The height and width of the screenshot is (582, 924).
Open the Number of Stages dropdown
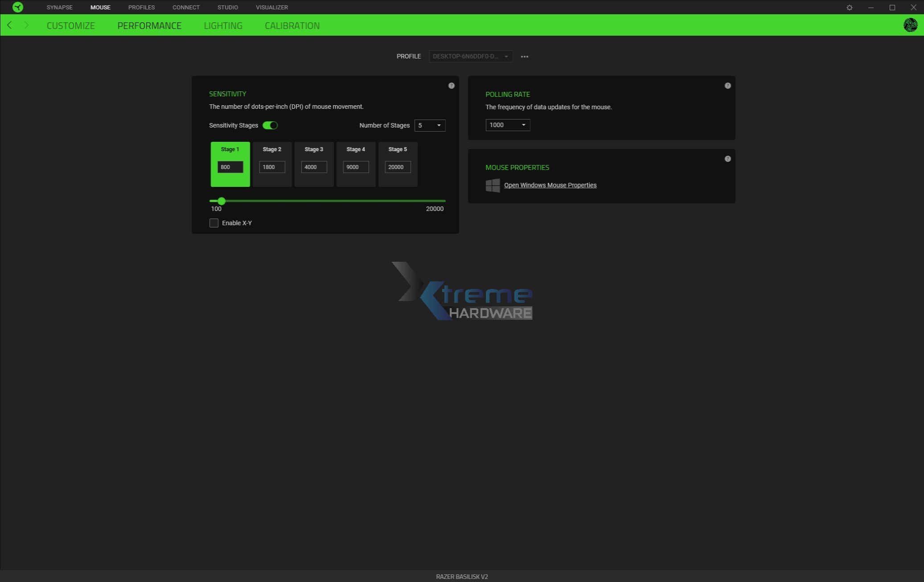tap(429, 125)
